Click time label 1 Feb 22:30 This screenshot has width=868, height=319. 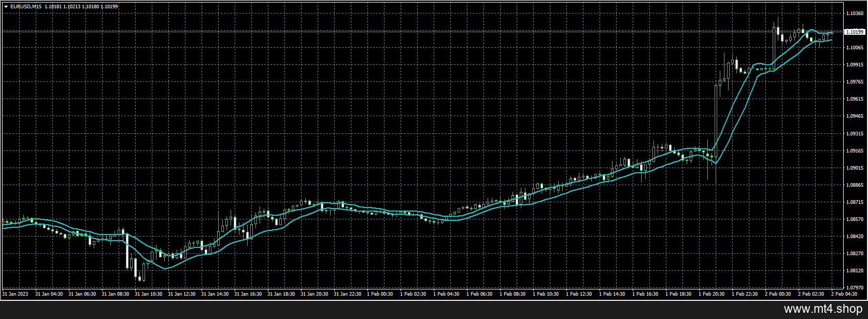(745, 294)
